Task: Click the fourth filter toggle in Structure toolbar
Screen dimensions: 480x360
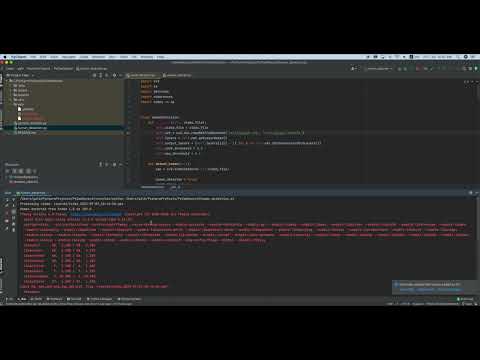Action: tap(28, 171)
